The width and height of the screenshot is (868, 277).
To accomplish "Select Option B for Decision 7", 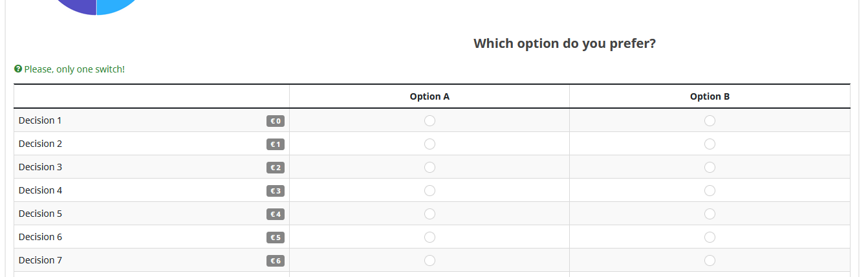I will (710, 261).
